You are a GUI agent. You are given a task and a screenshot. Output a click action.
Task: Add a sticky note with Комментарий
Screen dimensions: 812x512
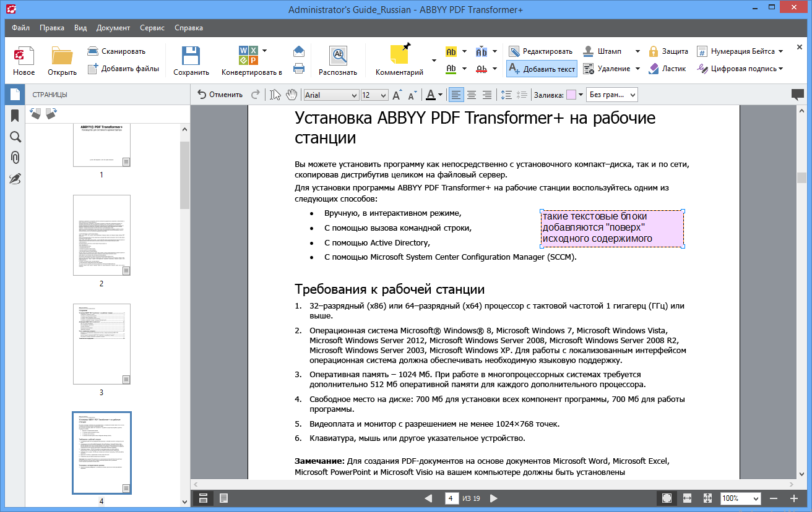click(x=399, y=61)
